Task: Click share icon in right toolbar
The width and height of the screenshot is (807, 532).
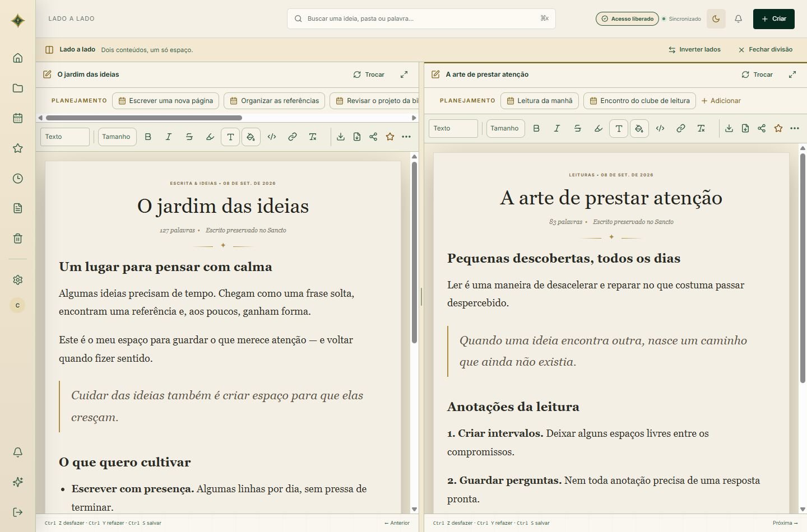Action: 762,128
